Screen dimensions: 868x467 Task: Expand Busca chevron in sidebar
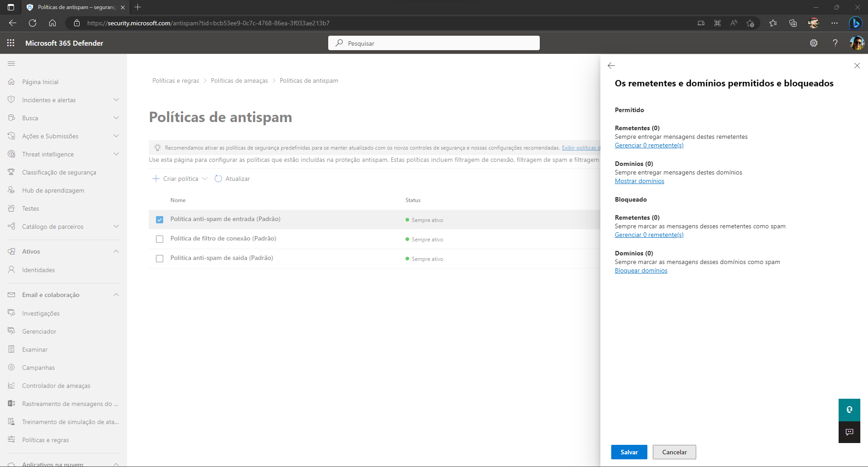(x=116, y=118)
